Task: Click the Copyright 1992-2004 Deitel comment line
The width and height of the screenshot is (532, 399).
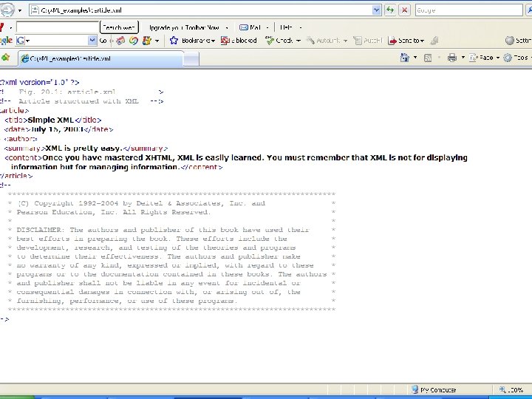Action: tap(141, 203)
